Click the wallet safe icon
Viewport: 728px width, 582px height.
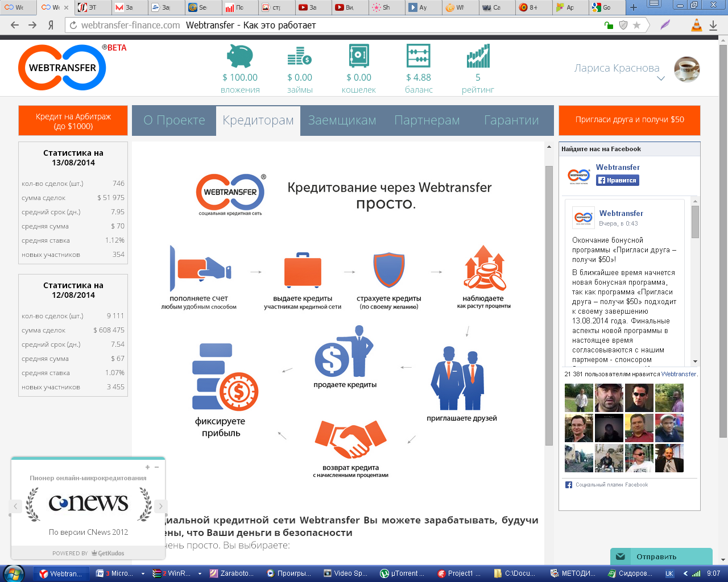359,56
